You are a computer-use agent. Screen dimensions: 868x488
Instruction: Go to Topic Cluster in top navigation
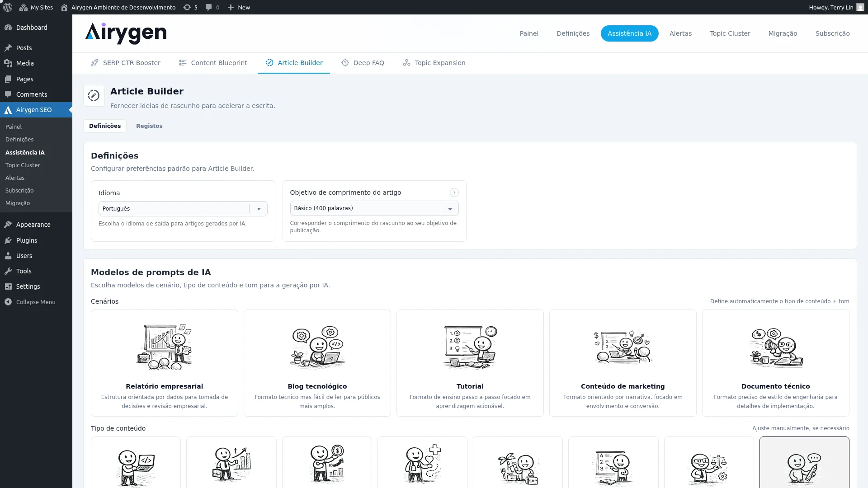[x=730, y=33]
